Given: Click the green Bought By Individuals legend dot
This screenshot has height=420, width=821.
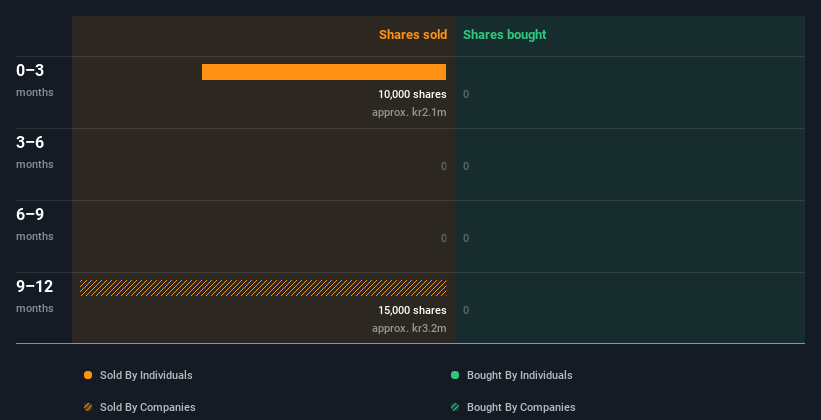Looking at the screenshot, I should pos(455,375).
